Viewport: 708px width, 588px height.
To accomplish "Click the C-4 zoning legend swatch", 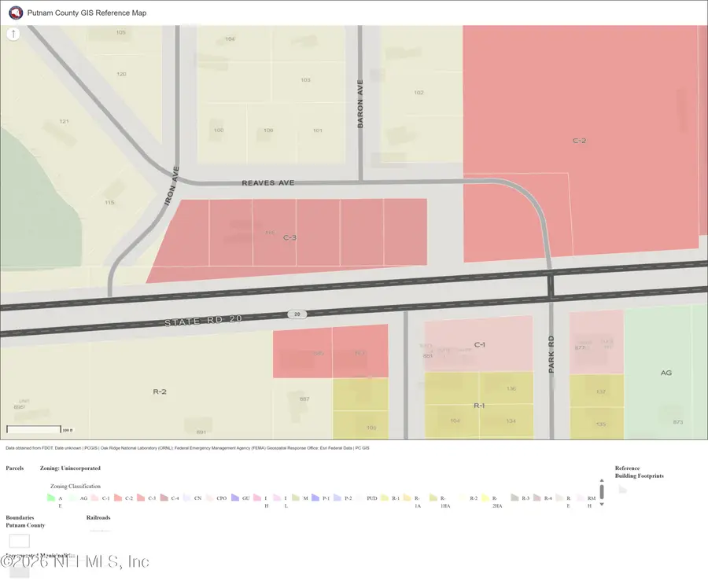I will 164,498.
